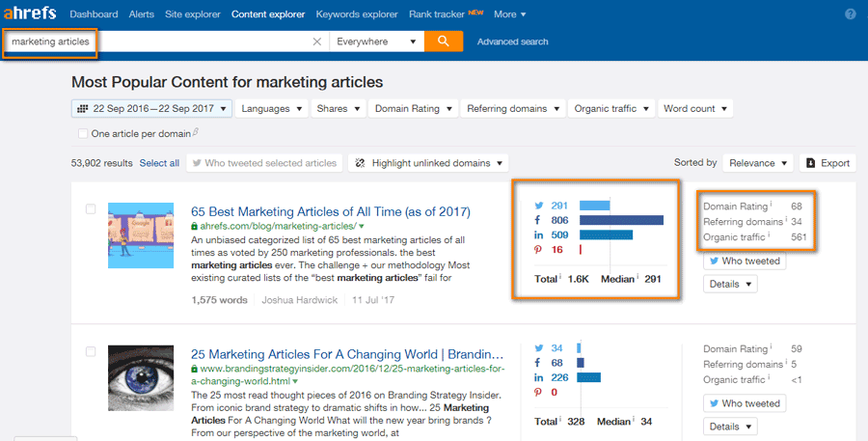Expand Details for first result

(x=730, y=285)
